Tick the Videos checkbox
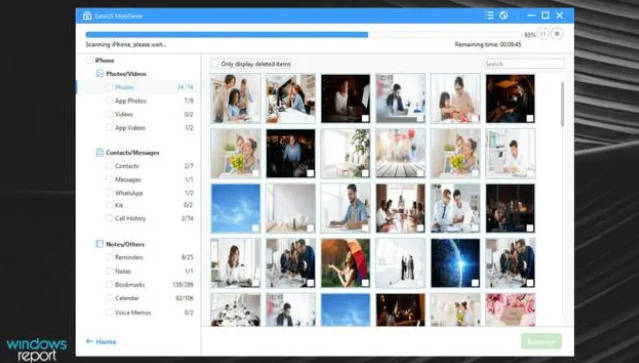Viewport: 639px width, 363px height. (x=109, y=114)
